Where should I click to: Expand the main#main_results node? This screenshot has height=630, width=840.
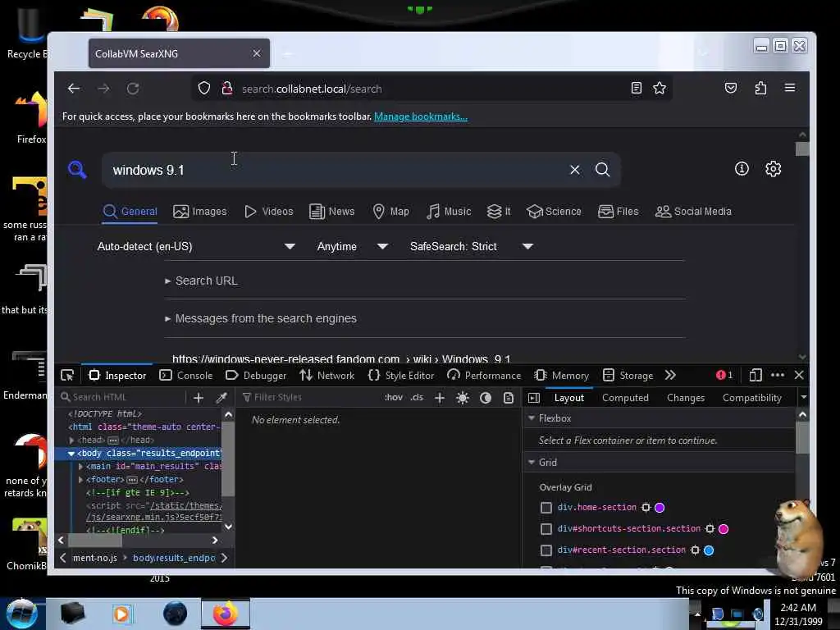[80, 466]
